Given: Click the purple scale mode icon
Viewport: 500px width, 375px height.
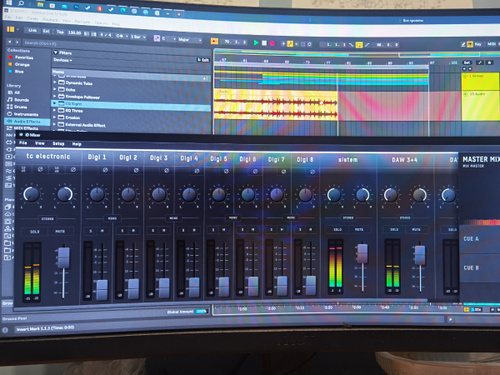Looking at the screenshot, I should 157,38.
